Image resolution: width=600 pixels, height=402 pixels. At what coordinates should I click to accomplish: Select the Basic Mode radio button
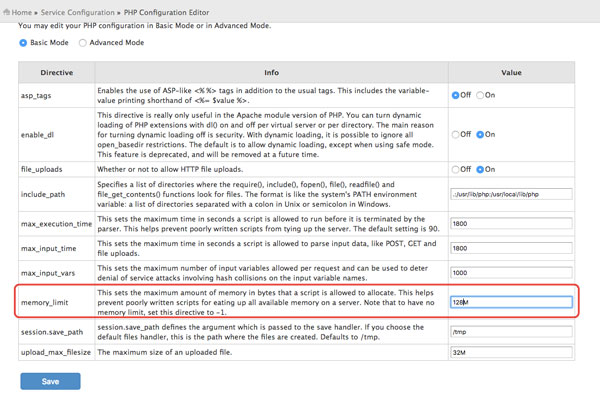coord(25,44)
